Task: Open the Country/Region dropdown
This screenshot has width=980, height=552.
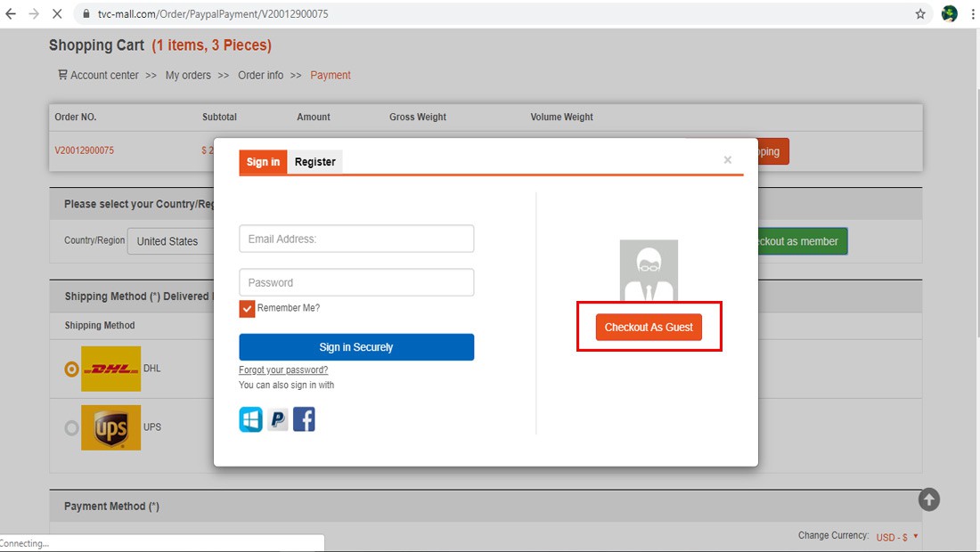Action: [171, 241]
